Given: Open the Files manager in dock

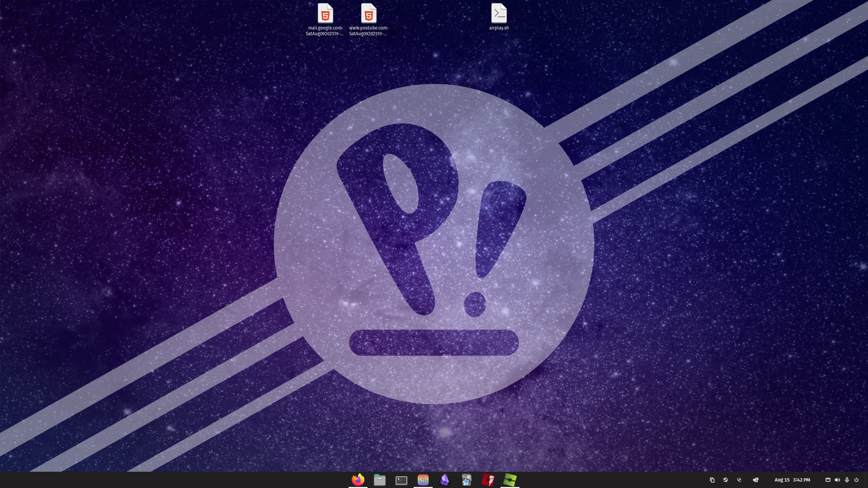Looking at the screenshot, I should (x=379, y=480).
